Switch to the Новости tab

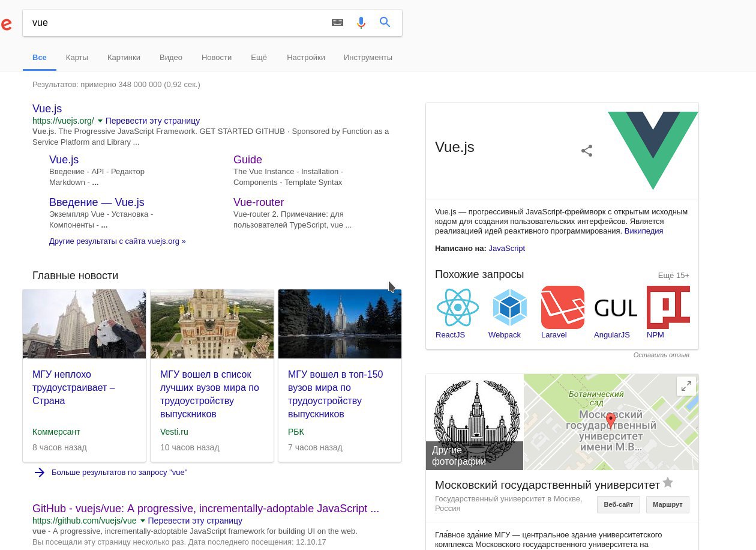(x=217, y=58)
